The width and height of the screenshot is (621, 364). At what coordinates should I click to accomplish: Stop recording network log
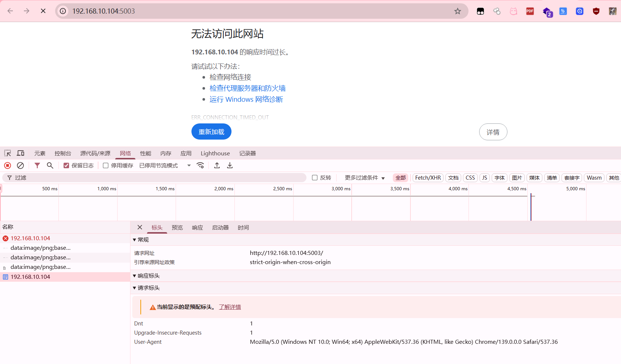coord(7,166)
